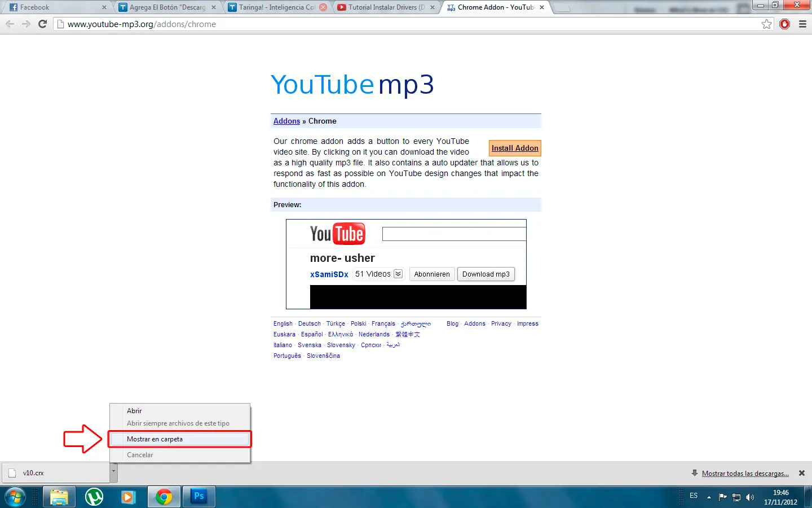Switch language to Svenska
Screen dimensions: 812x508
310,345
